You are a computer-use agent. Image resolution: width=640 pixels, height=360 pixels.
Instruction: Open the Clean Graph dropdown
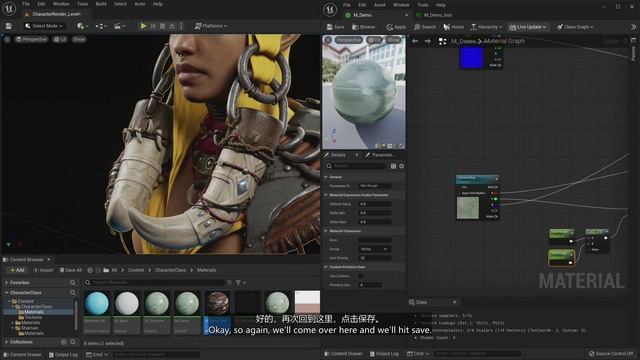click(x=575, y=27)
